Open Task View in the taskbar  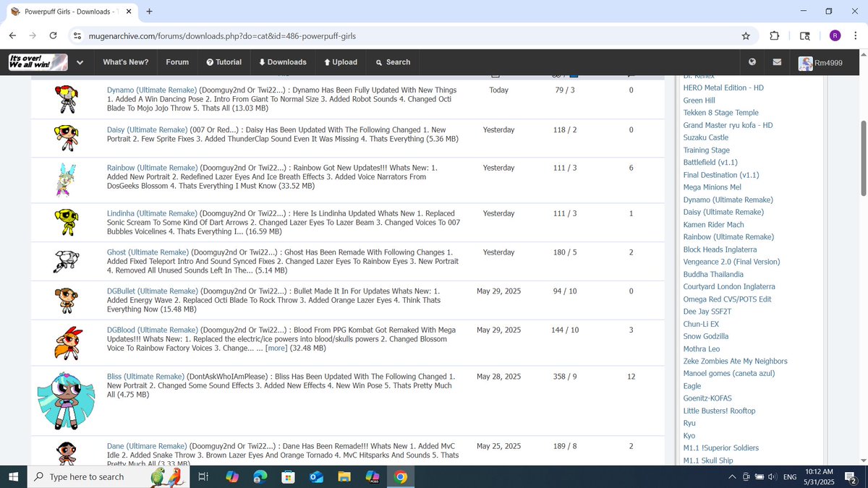tap(203, 476)
